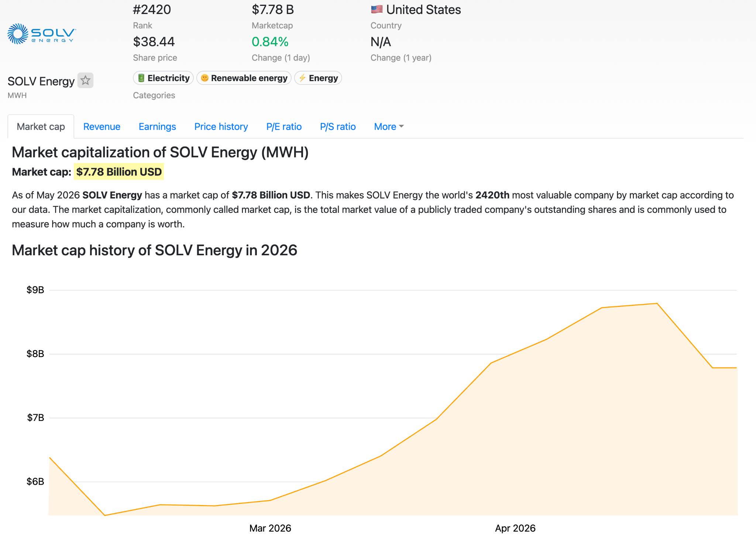
Task: Click the Mar 2026 axis label
Action: 270,528
